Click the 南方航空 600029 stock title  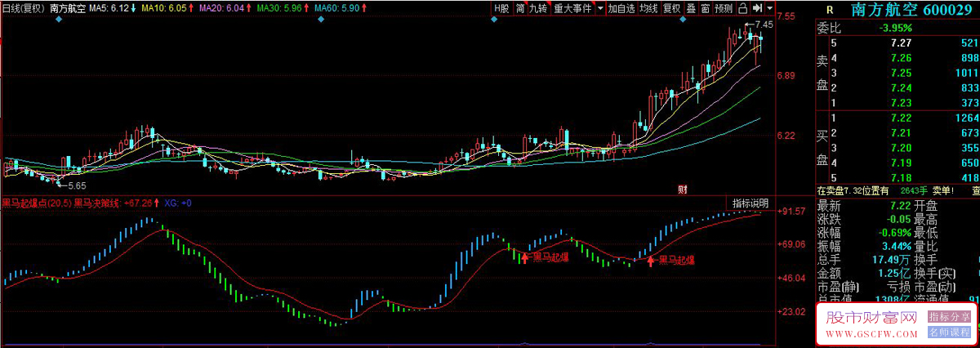pos(911,10)
